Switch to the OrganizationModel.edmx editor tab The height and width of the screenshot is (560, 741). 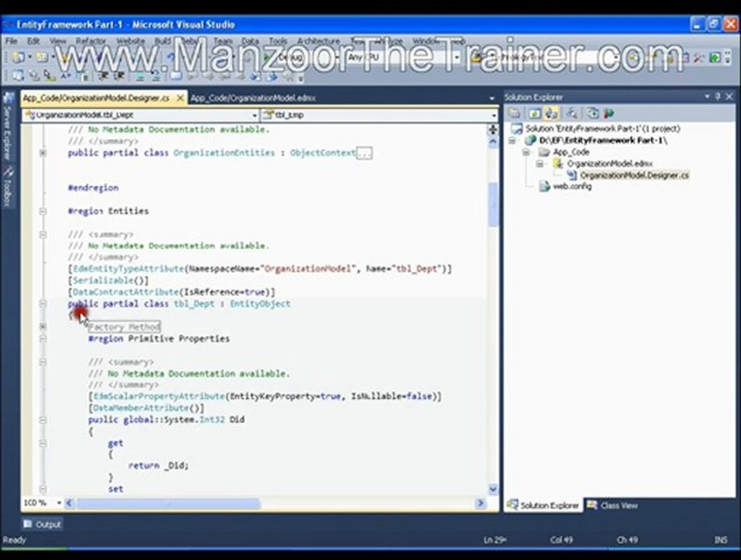(x=253, y=98)
